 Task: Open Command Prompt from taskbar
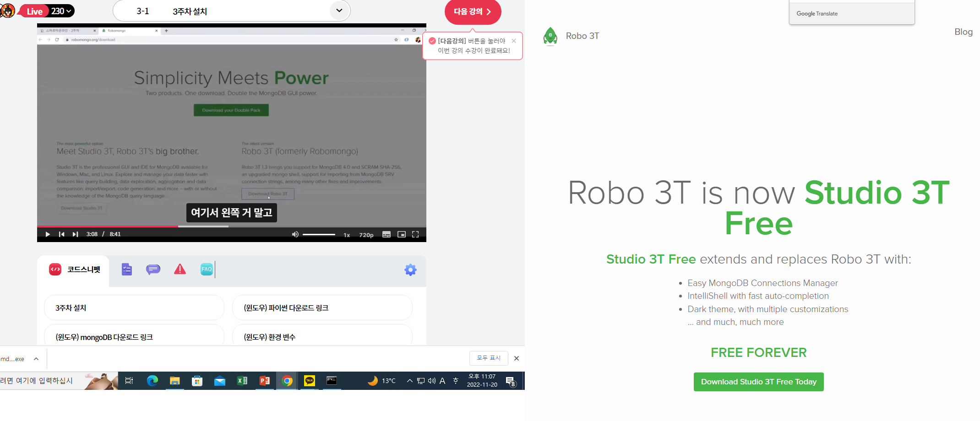332,381
